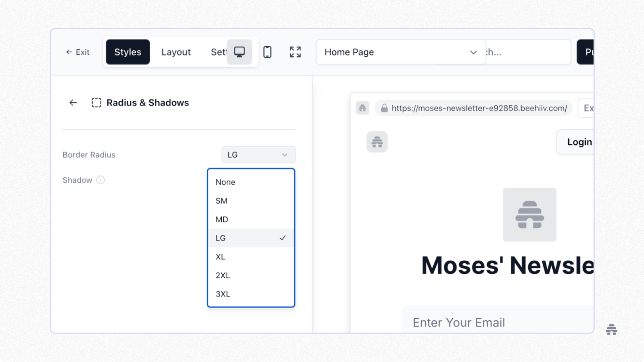Click the lock icon in the preview URL bar
The width and height of the screenshot is (644, 362).
[x=384, y=108]
